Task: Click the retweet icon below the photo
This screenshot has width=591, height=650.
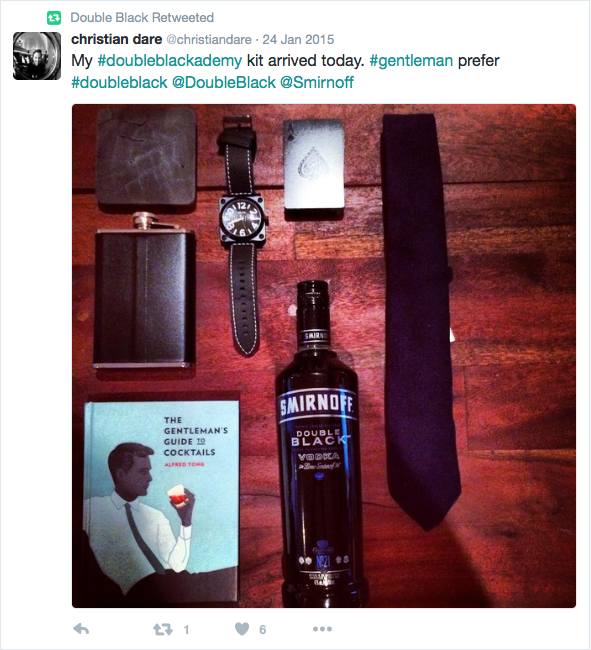Action: [x=163, y=630]
